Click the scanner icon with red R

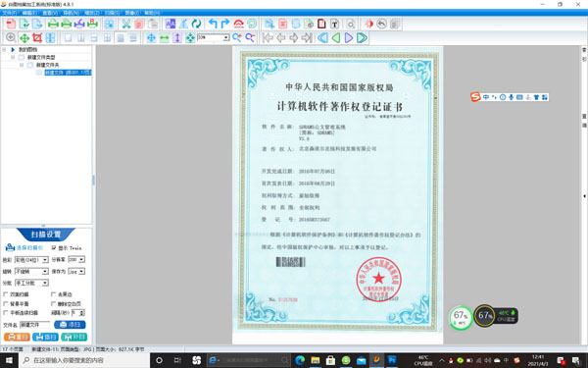[x=92, y=24]
